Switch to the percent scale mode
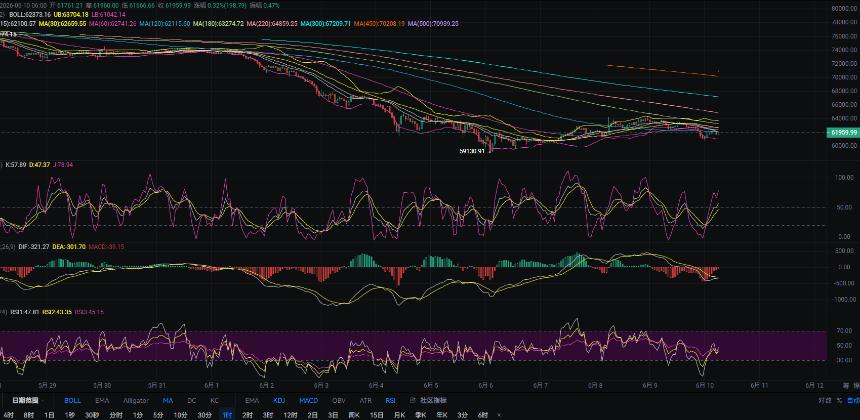 click(839, 400)
